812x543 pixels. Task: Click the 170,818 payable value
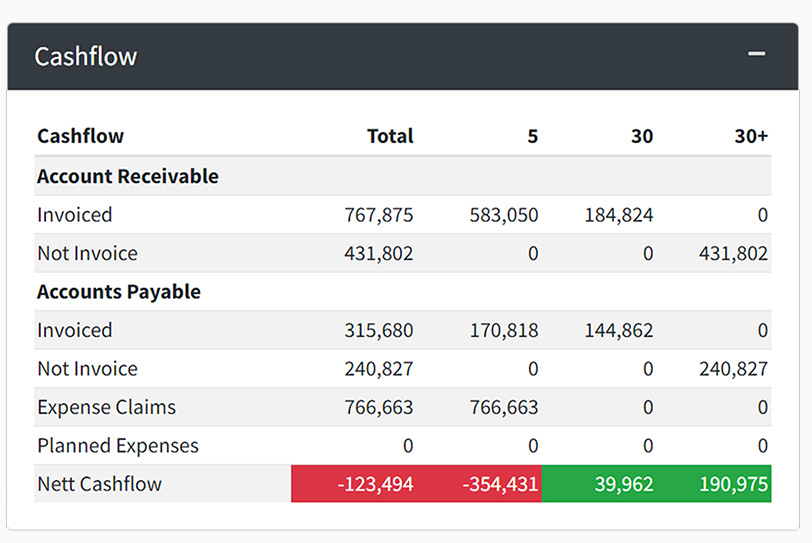[x=503, y=330]
